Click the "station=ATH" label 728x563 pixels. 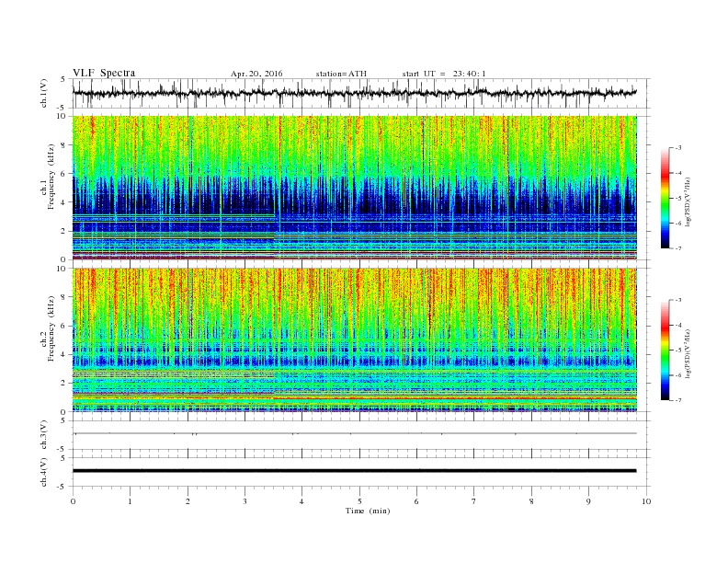point(341,74)
